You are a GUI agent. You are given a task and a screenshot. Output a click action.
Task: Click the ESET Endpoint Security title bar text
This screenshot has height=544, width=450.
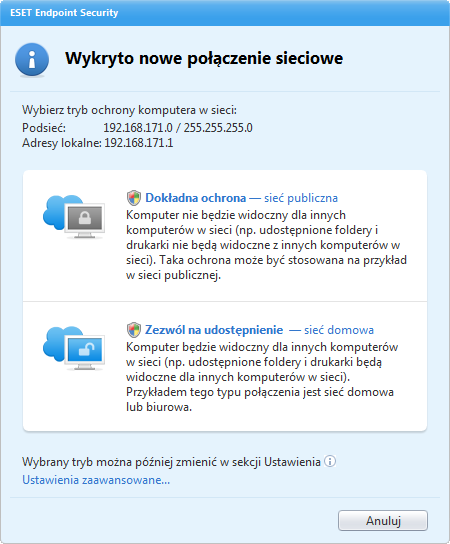[x=64, y=13]
